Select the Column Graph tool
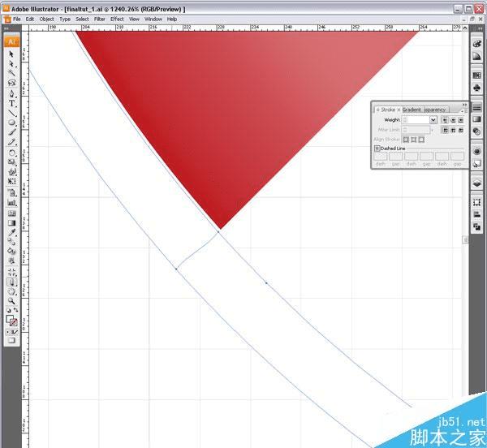Screen dimensions: 487x448 (x=11, y=202)
